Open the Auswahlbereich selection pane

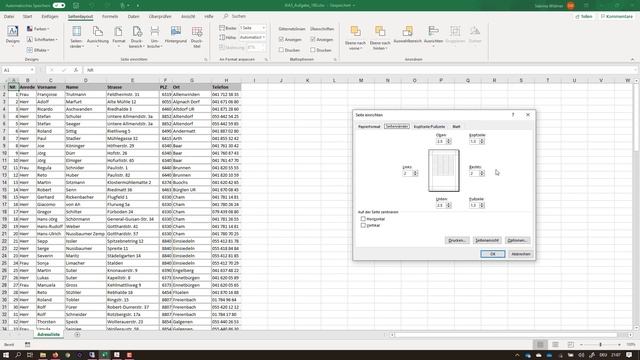407,35
